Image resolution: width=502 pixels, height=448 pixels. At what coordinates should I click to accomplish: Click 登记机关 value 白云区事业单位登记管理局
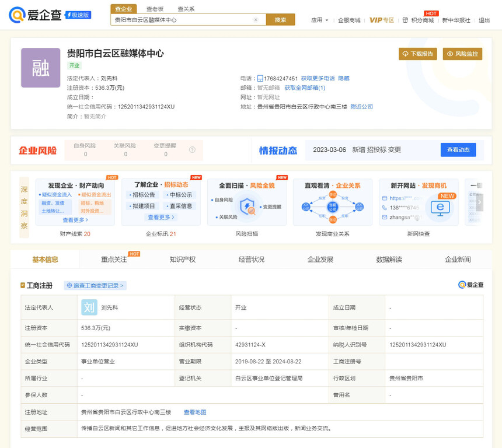[269, 378]
